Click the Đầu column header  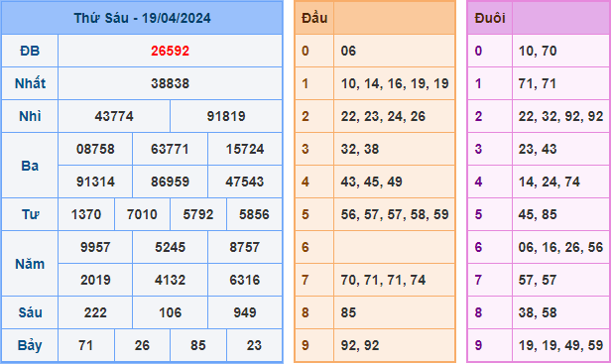[314, 18]
